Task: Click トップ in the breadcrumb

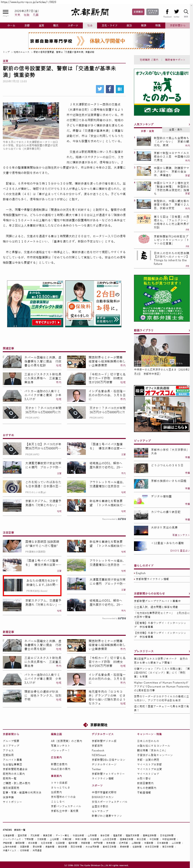Action: [x=6, y=52]
